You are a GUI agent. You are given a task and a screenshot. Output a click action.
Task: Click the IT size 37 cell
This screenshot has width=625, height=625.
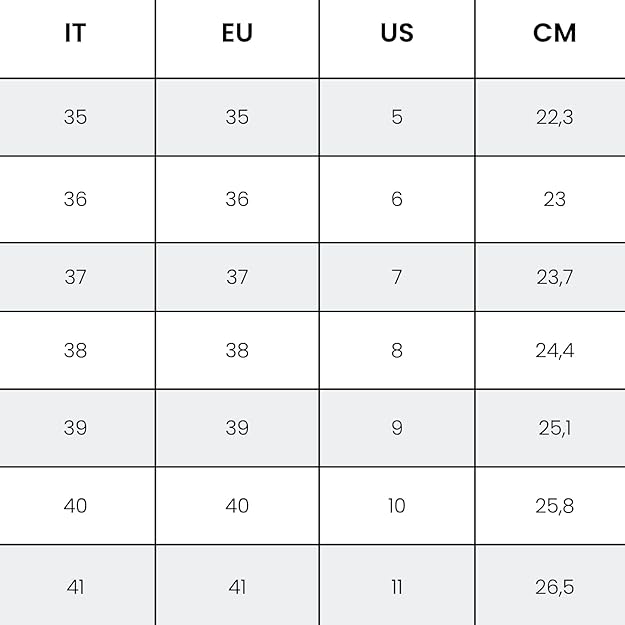[x=75, y=277]
